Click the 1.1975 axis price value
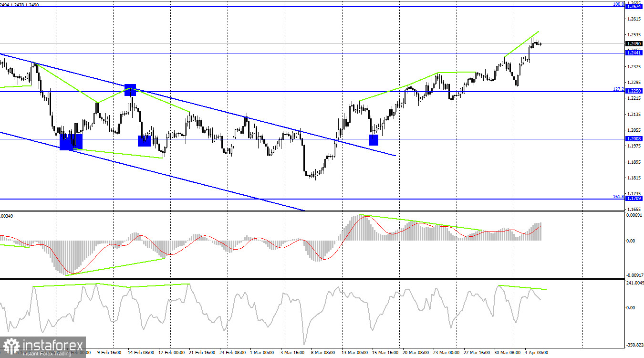The image size is (644, 358). [x=635, y=146]
